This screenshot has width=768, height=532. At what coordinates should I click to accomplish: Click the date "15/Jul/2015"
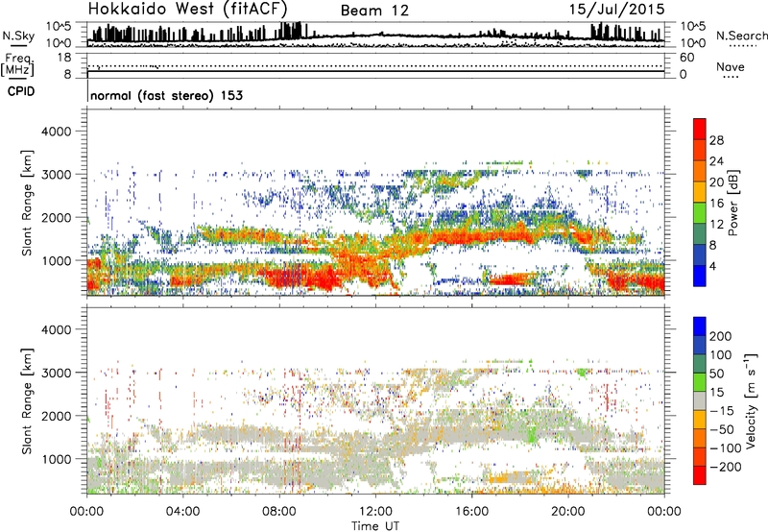pyautogui.click(x=616, y=10)
